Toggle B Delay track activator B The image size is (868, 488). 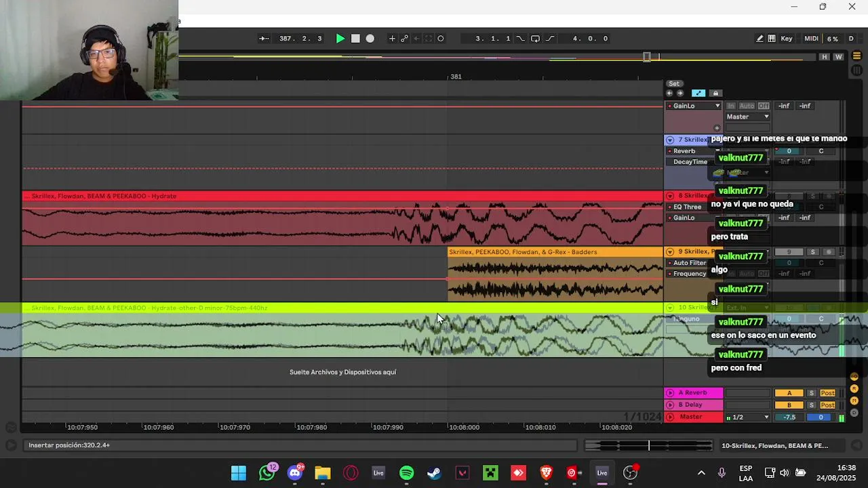click(x=789, y=405)
